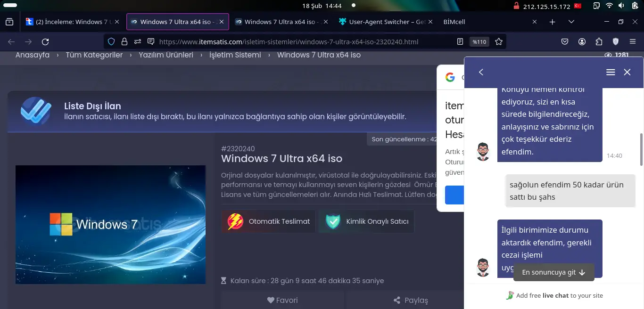Open tracking protection shield in address bar
Viewport: 644px width, 309px height.
click(111, 41)
